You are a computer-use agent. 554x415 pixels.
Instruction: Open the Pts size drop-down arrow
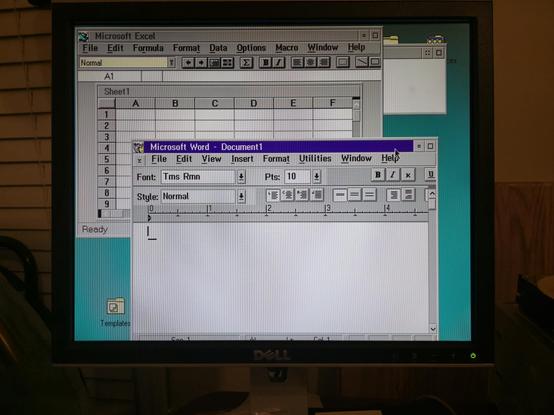click(x=317, y=176)
